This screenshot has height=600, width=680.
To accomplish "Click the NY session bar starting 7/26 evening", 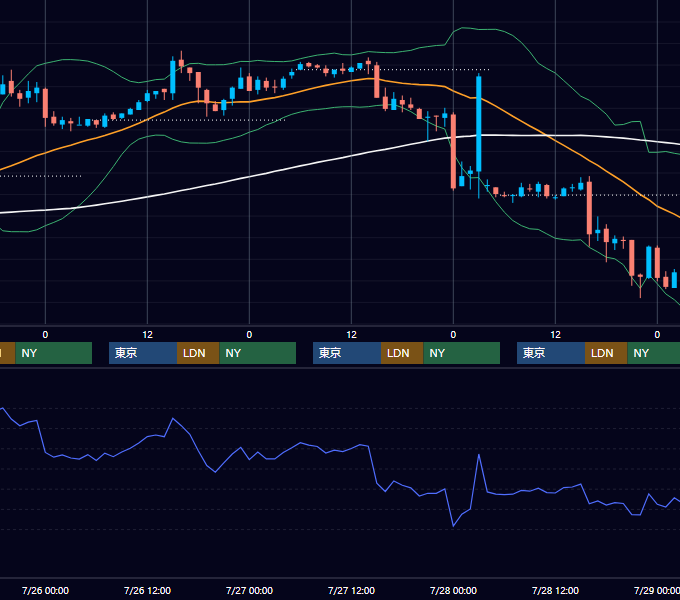I will coord(258,353).
